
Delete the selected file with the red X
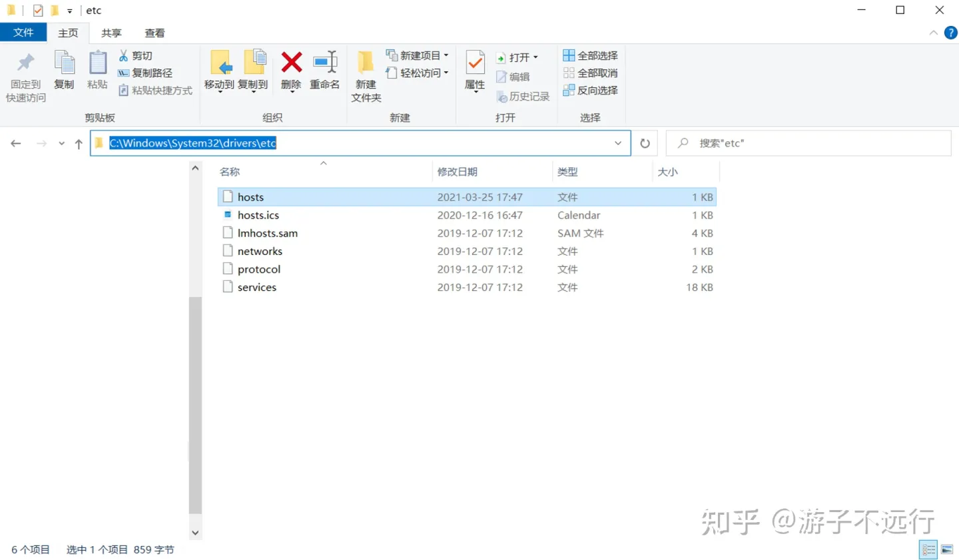pyautogui.click(x=291, y=71)
